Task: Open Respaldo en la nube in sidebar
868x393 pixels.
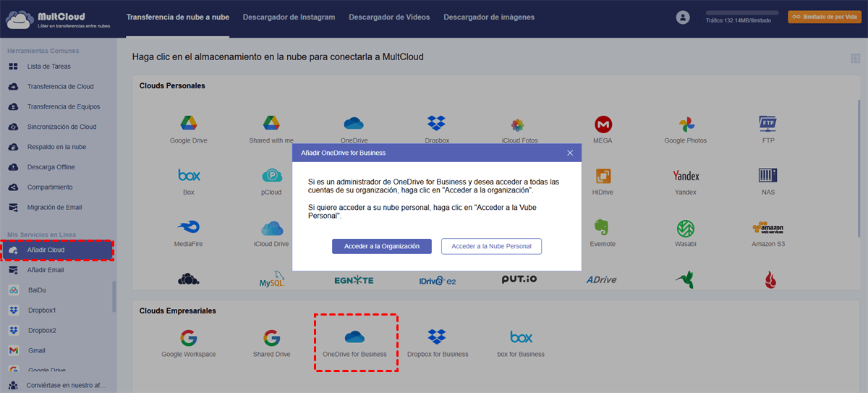Action: [56, 147]
